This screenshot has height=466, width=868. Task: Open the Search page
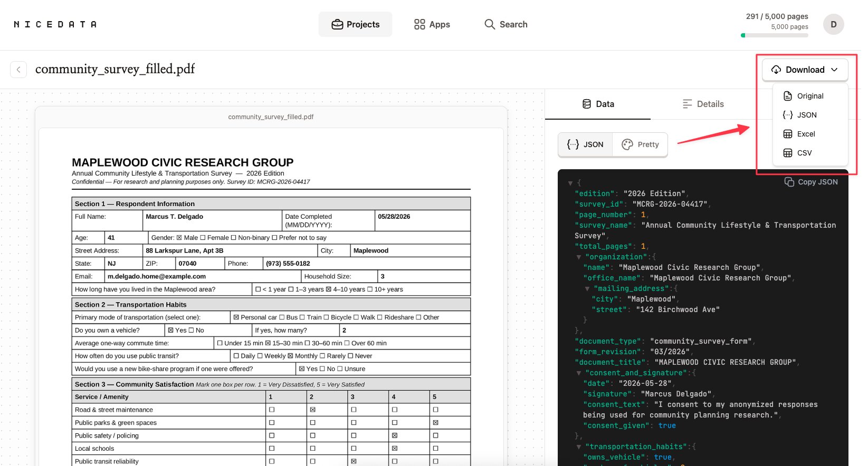(505, 24)
